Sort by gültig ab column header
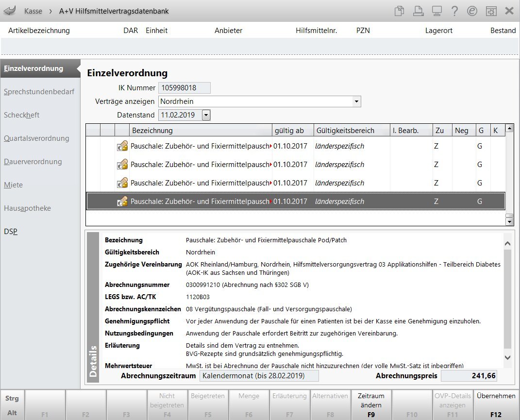The image size is (520, 420). (x=293, y=131)
